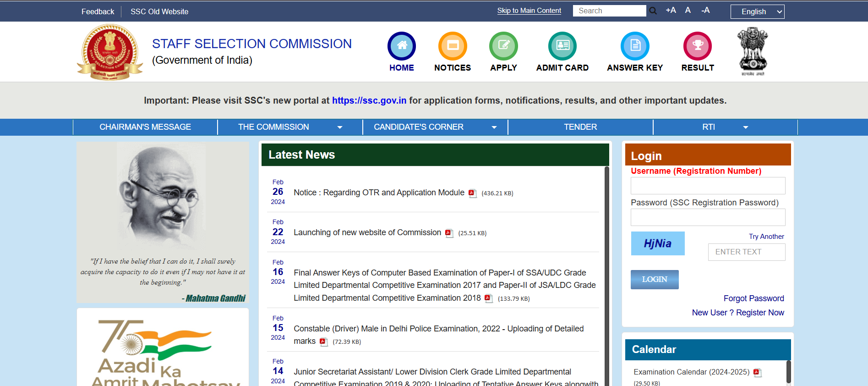This screenshot has width=868, height=386.
Task: Follow the Forgot Password link
Action: point(753,298)
